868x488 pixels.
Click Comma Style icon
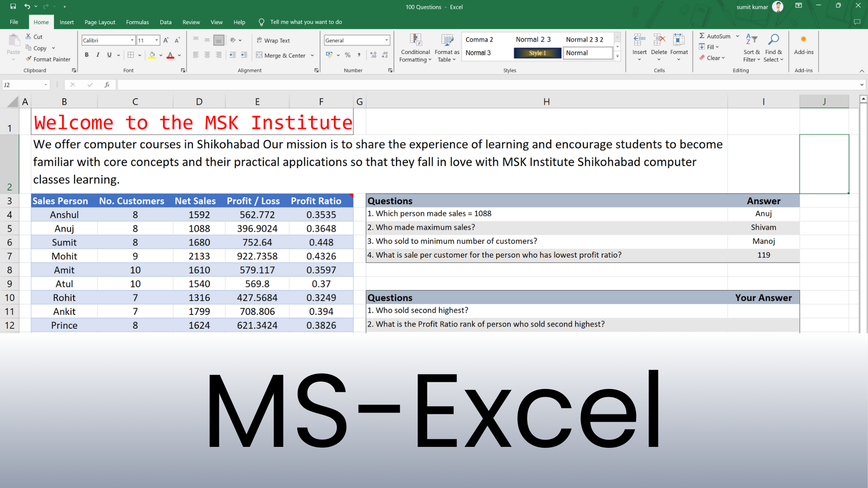point(359,55)
